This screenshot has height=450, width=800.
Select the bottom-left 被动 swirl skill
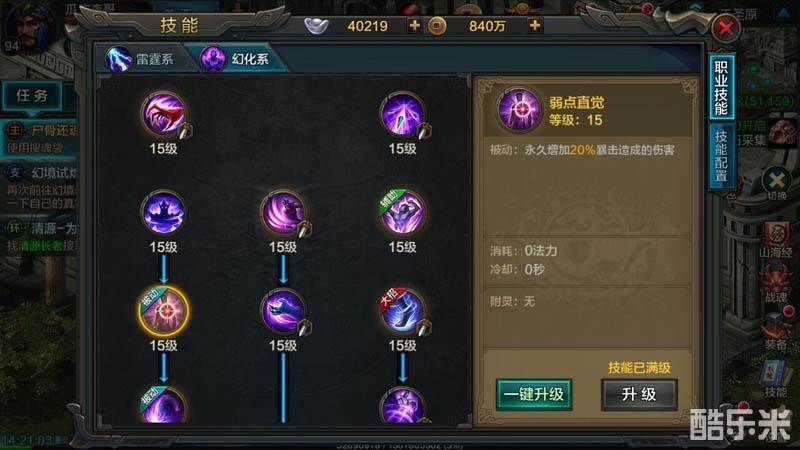(x=163, y=407)
